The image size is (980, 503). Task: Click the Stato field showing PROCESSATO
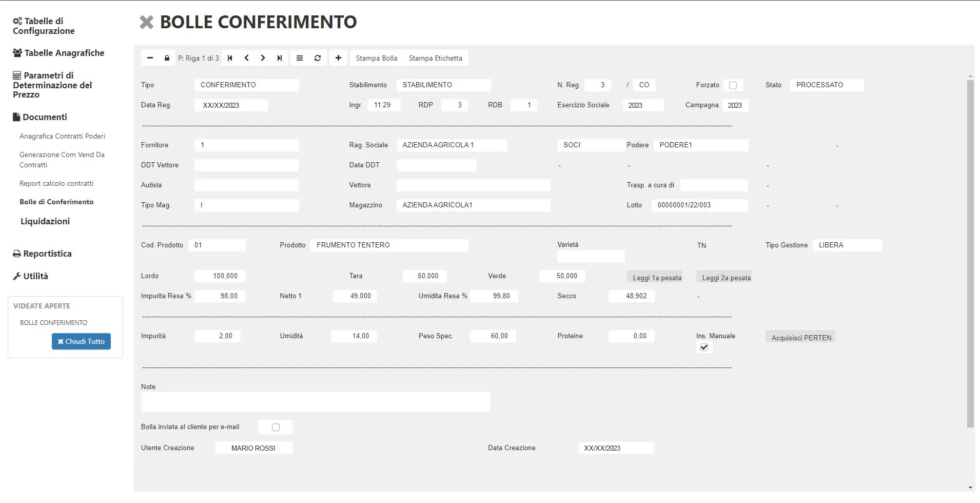click(827, 85)
